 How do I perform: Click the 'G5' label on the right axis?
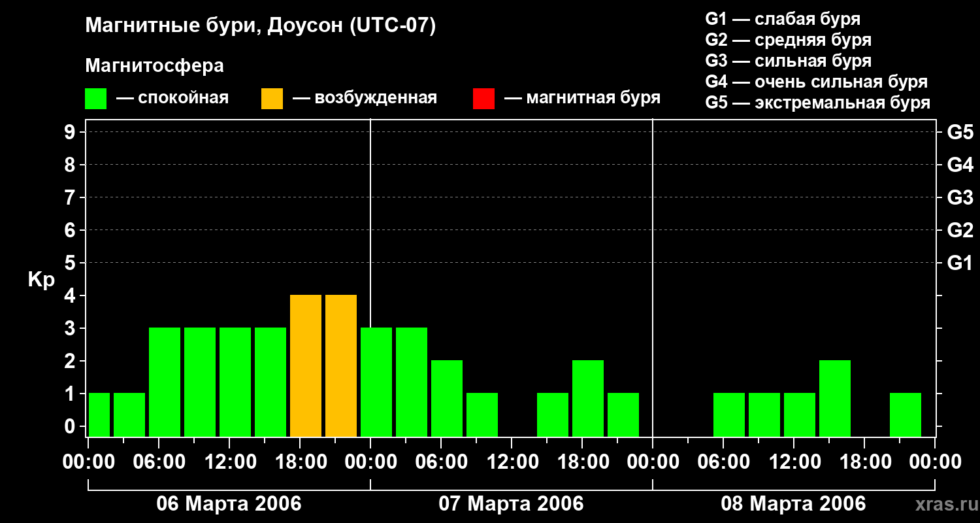pos(960,132)
